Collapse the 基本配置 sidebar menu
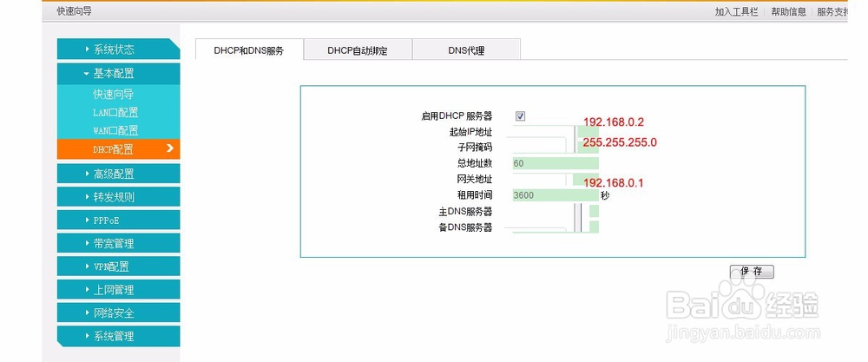The image size is (868, 362). 118,74
